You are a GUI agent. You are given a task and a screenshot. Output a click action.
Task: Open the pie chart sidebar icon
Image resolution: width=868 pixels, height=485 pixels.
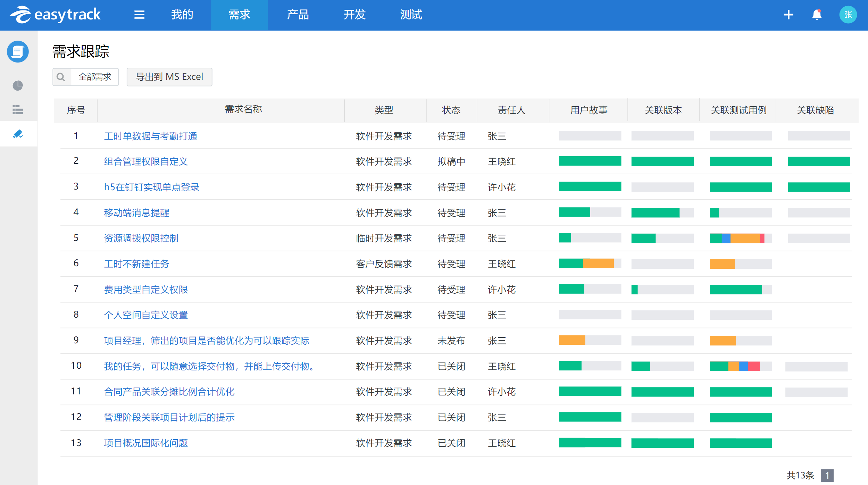(18, 85)
